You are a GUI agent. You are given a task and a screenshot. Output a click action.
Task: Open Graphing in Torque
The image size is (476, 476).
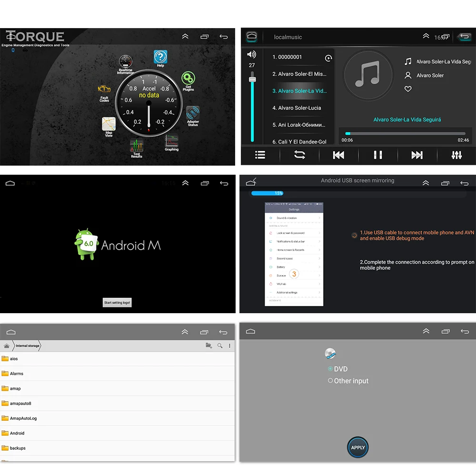(x=171, y=143)
